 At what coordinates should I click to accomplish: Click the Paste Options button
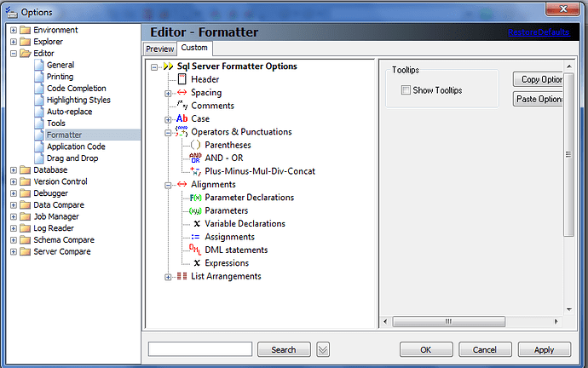pos(538,99)
